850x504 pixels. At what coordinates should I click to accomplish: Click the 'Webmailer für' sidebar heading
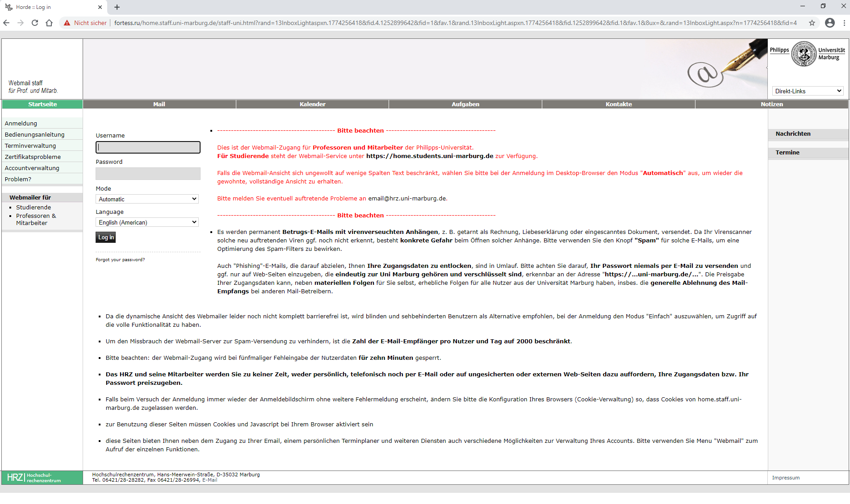[30, 198]
